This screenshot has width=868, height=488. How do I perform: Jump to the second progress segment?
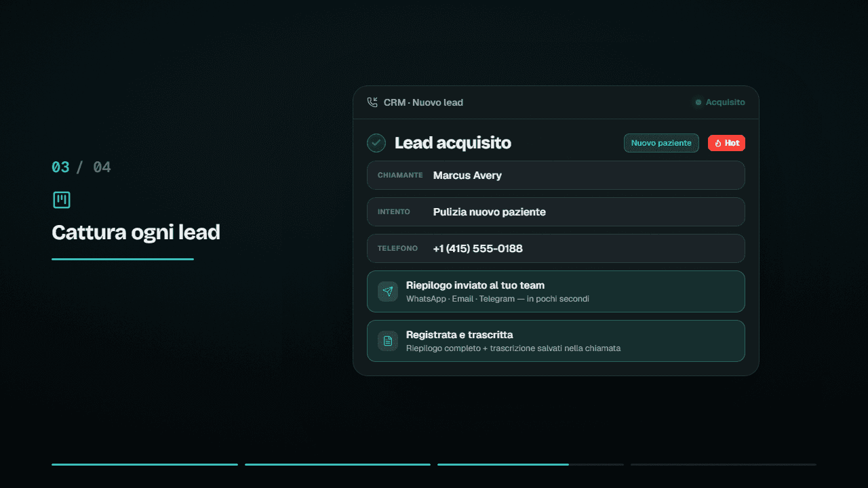click(338, 464)
